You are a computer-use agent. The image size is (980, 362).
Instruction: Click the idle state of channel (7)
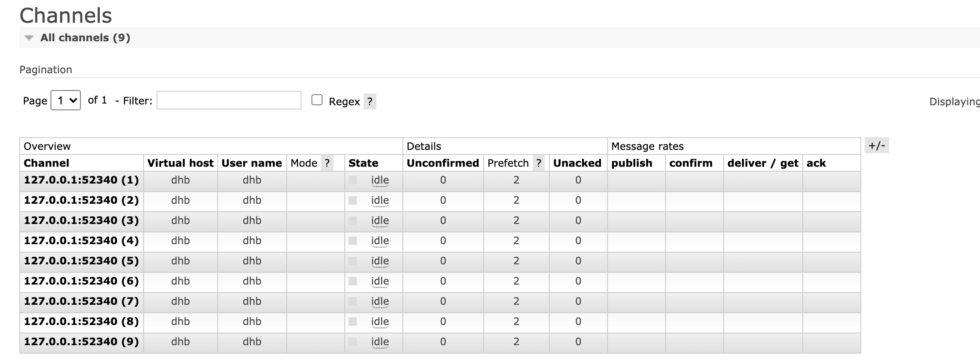click(x=380, y=301)
